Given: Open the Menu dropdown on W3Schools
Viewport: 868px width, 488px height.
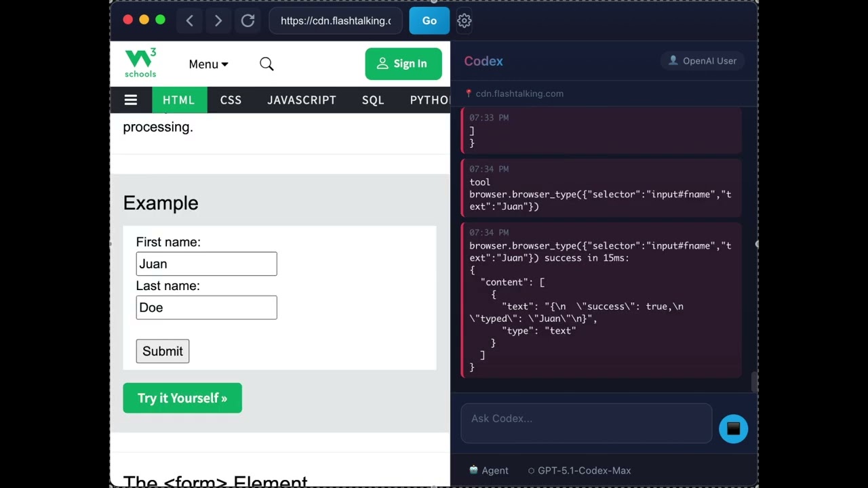Looking at the screenshot, I should click(208, 64).
